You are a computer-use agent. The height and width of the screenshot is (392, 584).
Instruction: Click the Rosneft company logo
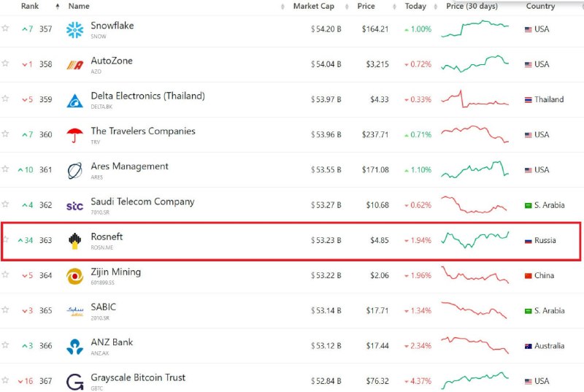(75, 241)
